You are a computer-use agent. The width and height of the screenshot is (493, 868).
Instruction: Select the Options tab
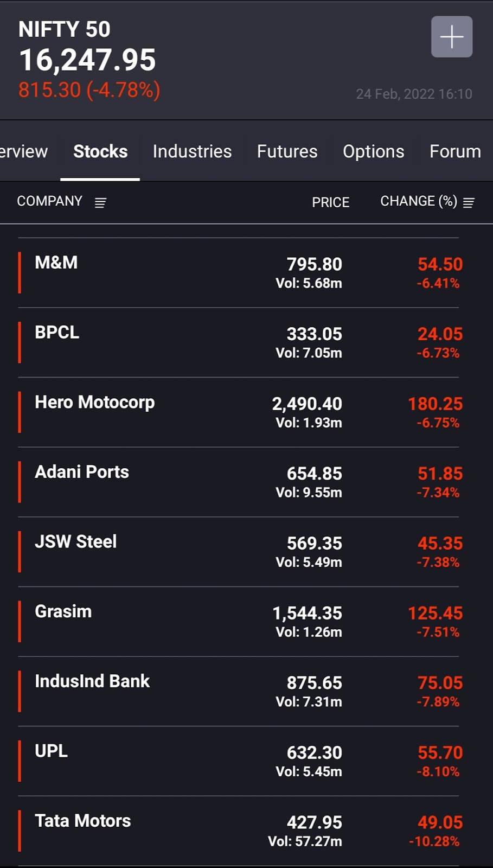tap(373, 151)
